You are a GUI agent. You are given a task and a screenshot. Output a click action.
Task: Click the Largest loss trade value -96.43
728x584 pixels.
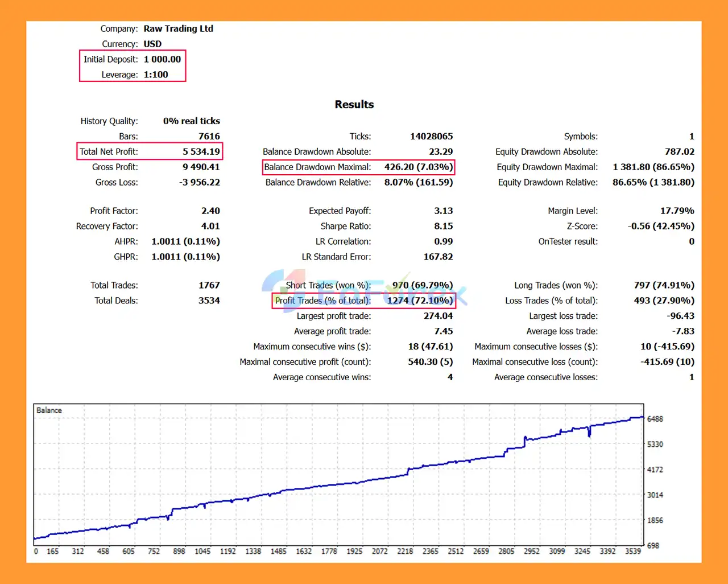pos(680,316)
